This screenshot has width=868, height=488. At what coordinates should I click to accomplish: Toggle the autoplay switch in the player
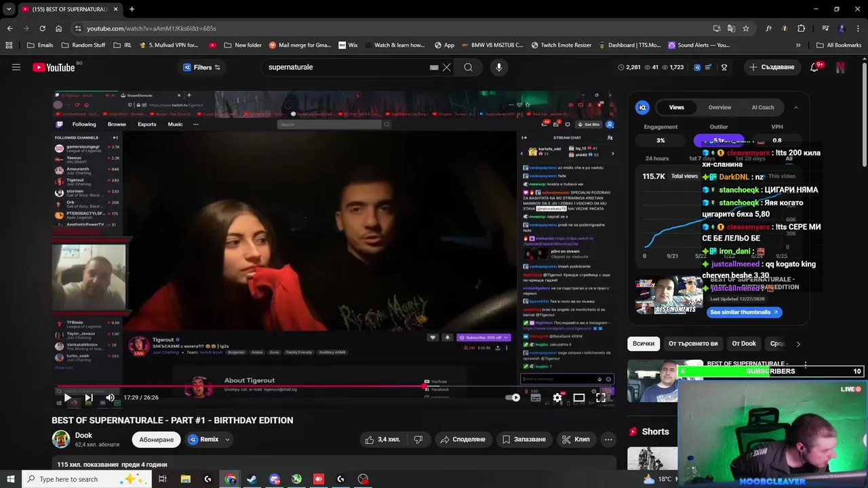coord(513,398)
